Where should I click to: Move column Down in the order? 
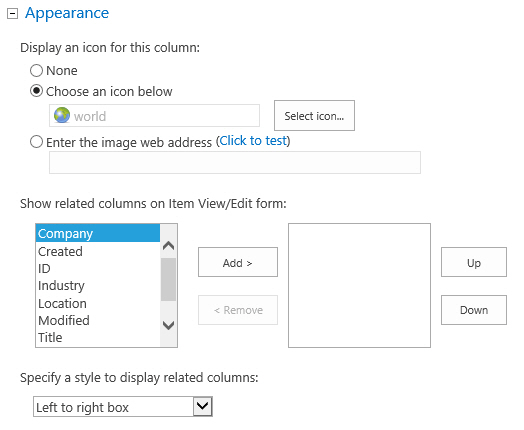(x=474, y=310)
